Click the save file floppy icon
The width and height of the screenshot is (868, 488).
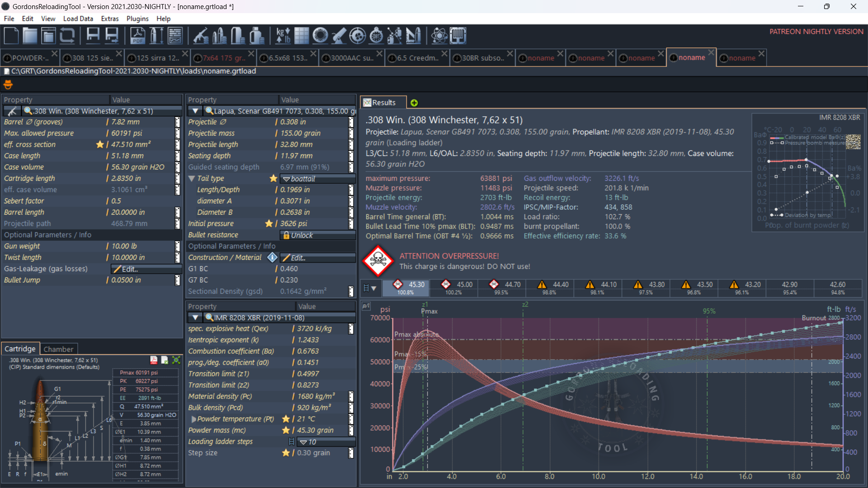93,36
